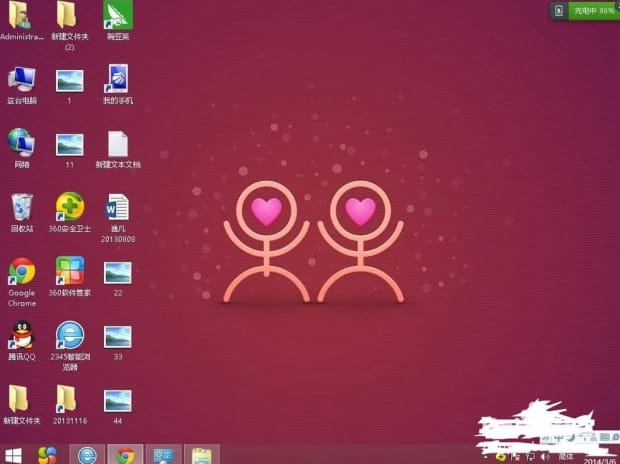The image size is (620, 464).
Task: Select the Administrator user folder
Action: (21, 16)
